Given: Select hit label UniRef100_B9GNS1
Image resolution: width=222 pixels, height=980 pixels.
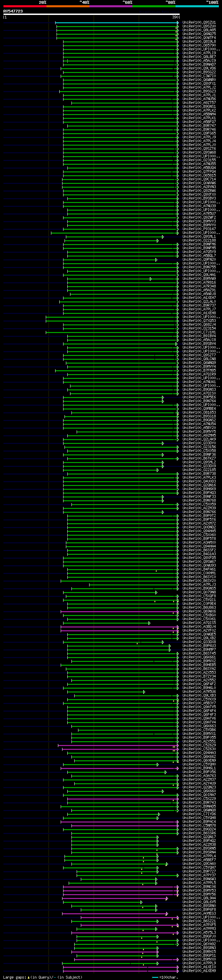Looking at the screenshot, I should tap(199, 106).
